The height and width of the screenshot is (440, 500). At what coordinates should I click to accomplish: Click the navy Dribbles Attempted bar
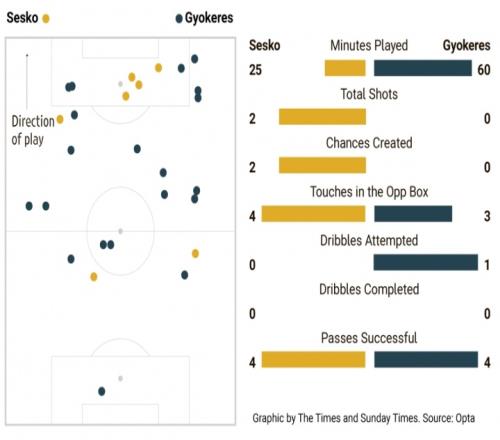(426, 262)
